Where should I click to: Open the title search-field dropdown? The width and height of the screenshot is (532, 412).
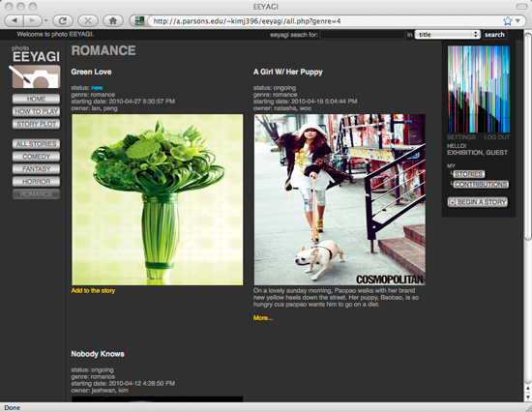447,34
